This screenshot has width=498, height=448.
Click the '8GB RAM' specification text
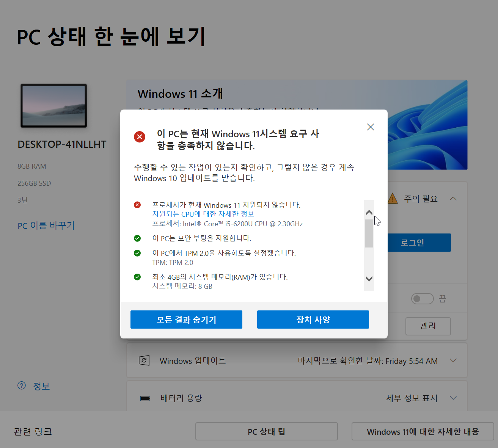[x=32, y=166]
